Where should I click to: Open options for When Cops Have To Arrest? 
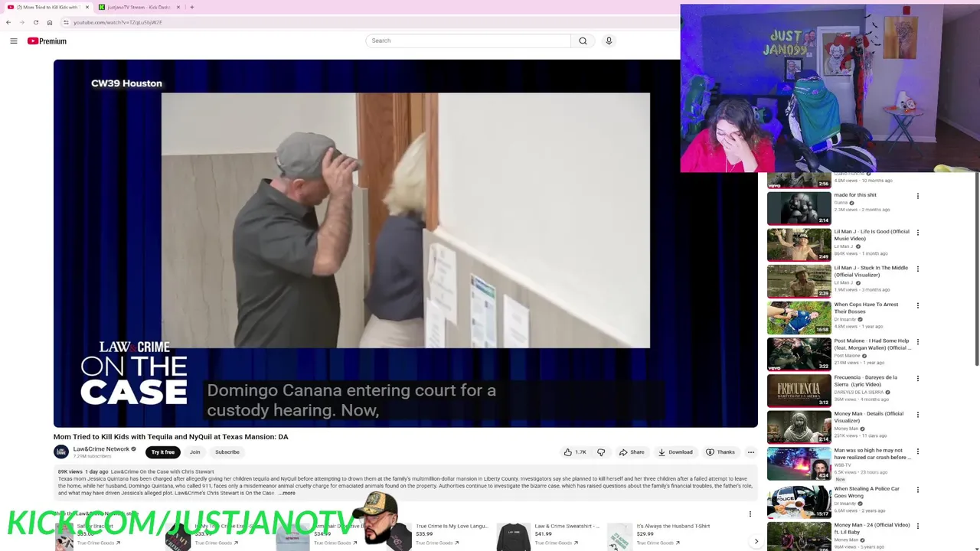pos(918,305)
